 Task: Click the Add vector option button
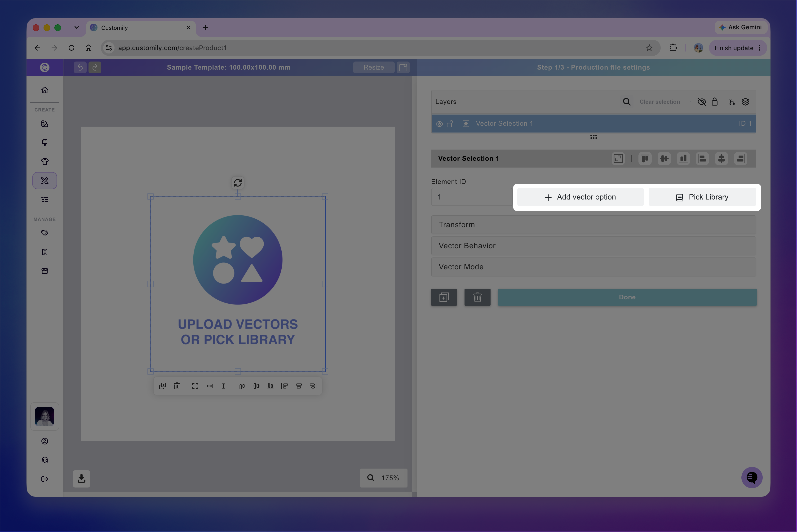(x=580, y=197)
